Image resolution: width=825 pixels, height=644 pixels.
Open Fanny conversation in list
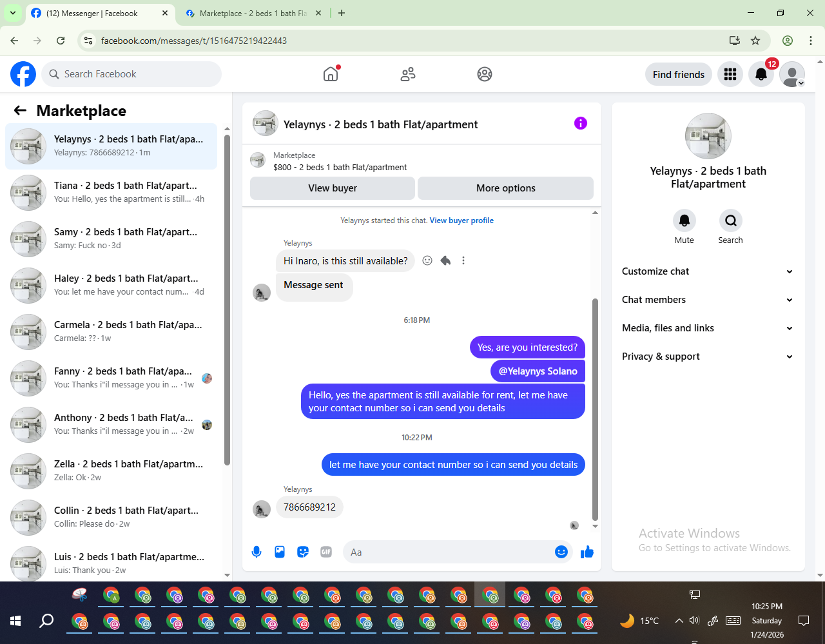click(x=112, y=378)
